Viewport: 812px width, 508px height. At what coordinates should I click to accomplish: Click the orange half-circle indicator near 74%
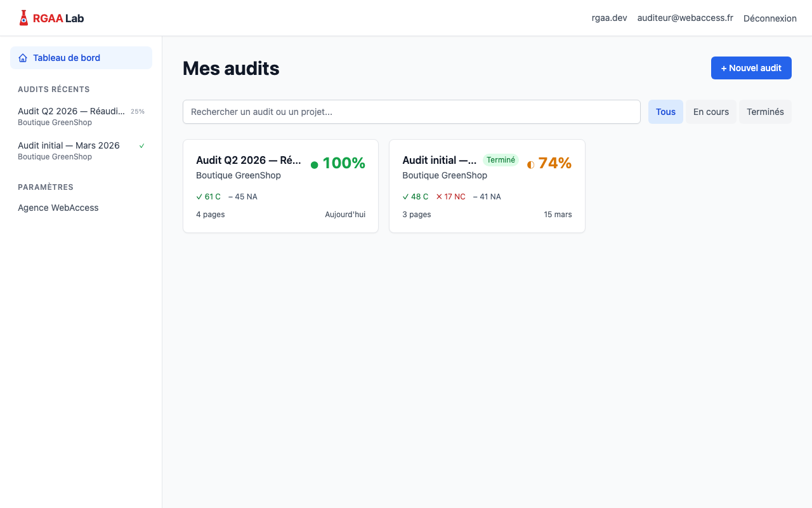[x=530, y=163]
